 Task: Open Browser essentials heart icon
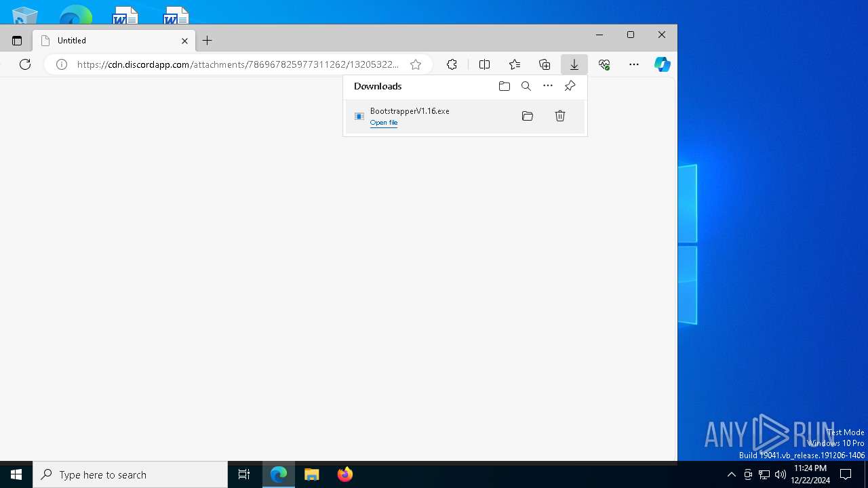coord(604,64)
